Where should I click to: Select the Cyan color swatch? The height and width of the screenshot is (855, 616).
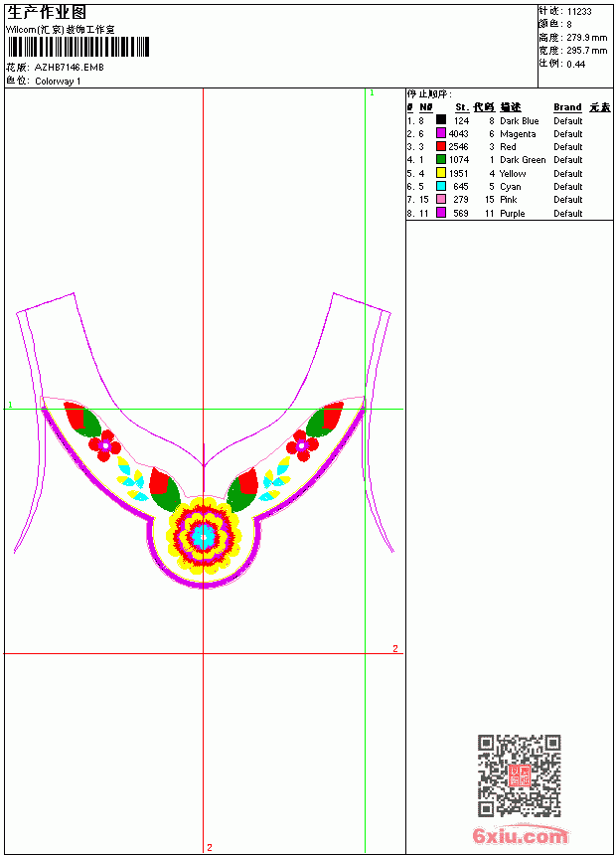coord(441,186)
